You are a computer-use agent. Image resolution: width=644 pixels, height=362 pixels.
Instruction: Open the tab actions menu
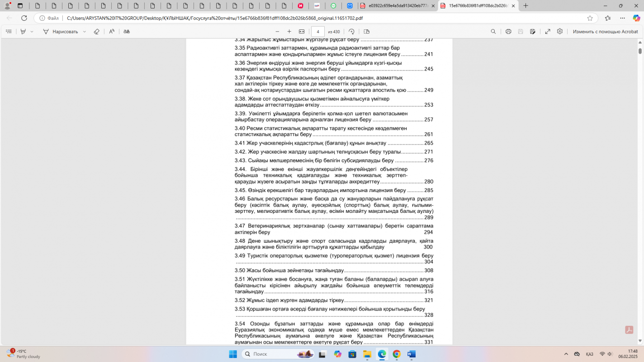(20, 6)
